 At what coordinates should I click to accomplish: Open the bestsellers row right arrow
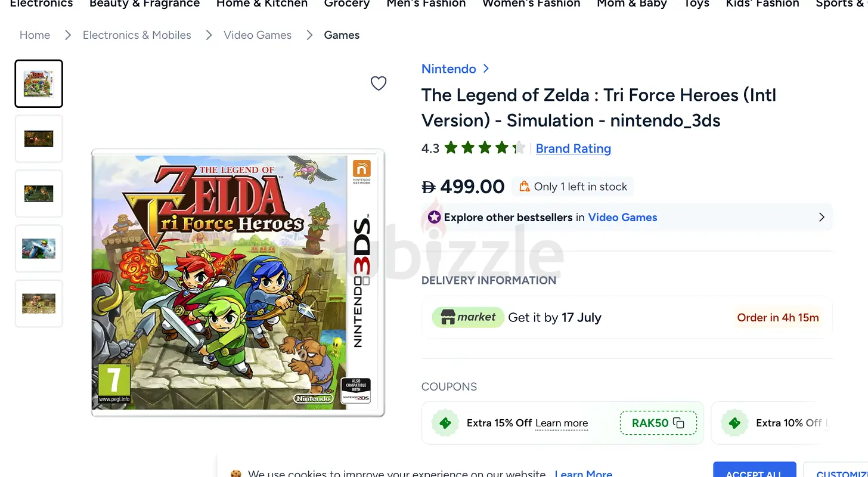click(821, 217)
